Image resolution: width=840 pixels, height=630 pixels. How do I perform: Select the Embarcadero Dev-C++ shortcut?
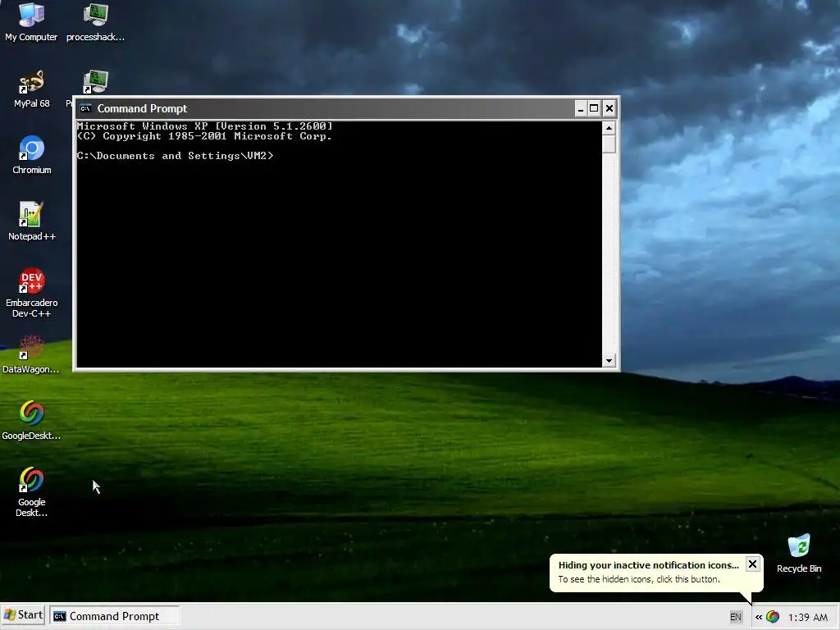[x=32, y=293]
